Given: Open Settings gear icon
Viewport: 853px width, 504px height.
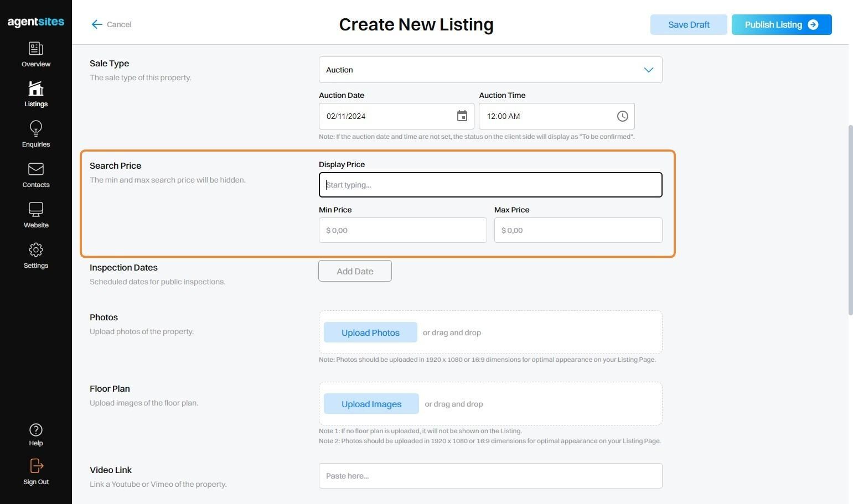Looking at the screenshot, I should [x=36, y=250].
